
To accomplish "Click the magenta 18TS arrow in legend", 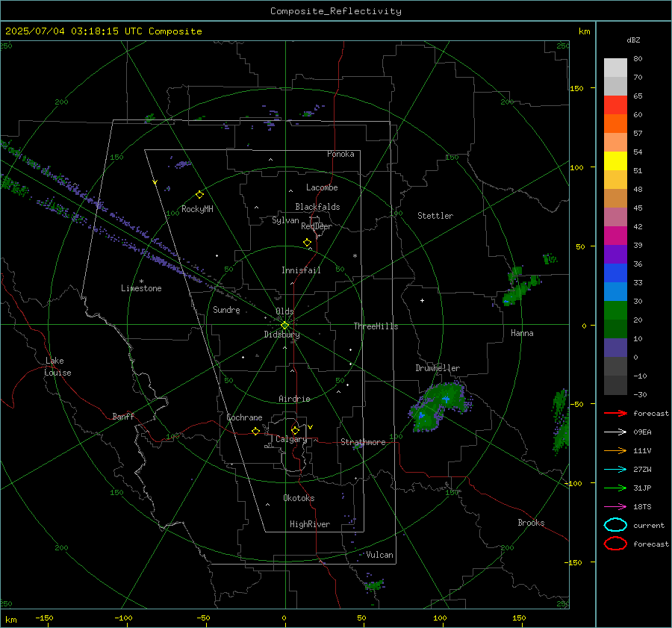I will pos(615,507).
